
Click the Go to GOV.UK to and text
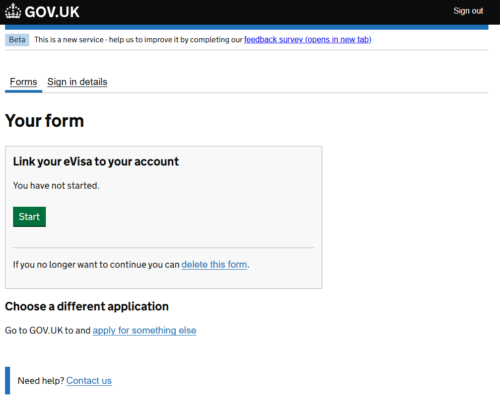click(48, 331)
